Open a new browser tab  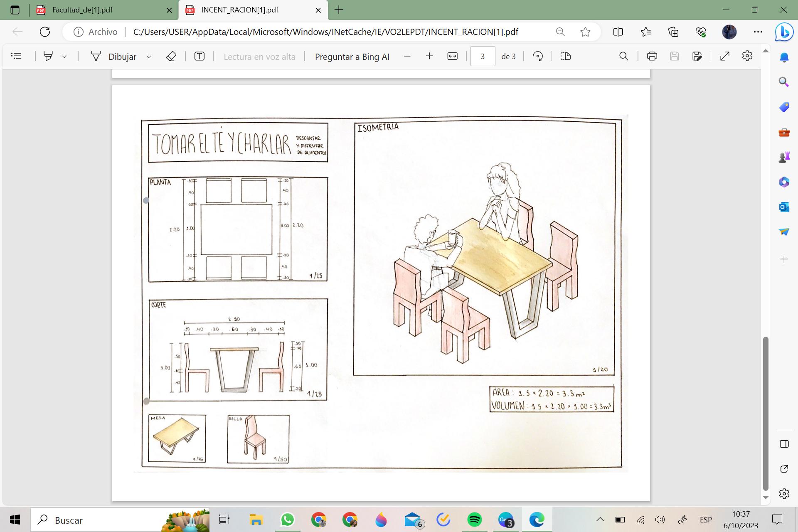(x=339, y=10)
